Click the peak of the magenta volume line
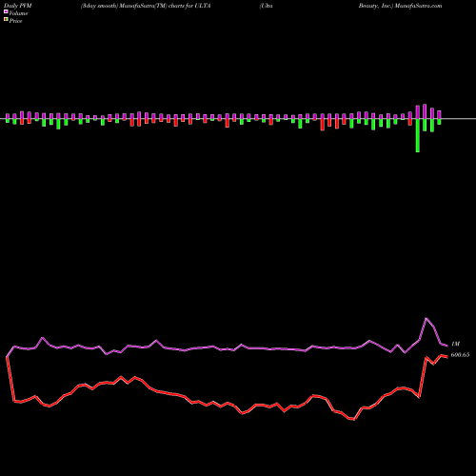 426,318
